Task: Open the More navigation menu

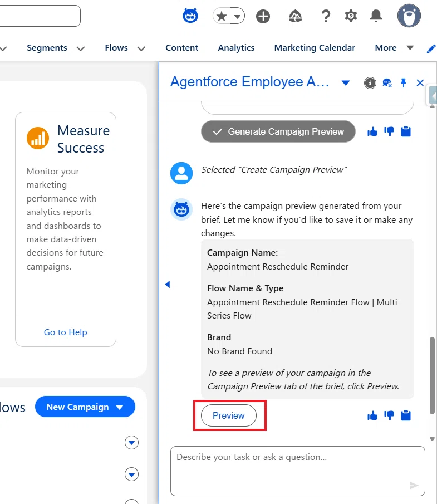Action: pos(394,47)
